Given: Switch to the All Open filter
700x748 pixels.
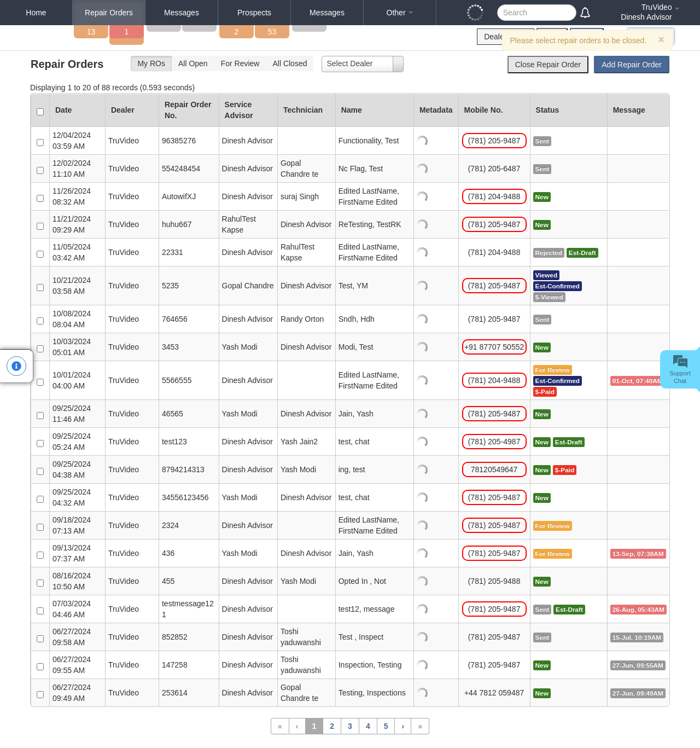Looking at the screenshot, I should click(193, 63).
